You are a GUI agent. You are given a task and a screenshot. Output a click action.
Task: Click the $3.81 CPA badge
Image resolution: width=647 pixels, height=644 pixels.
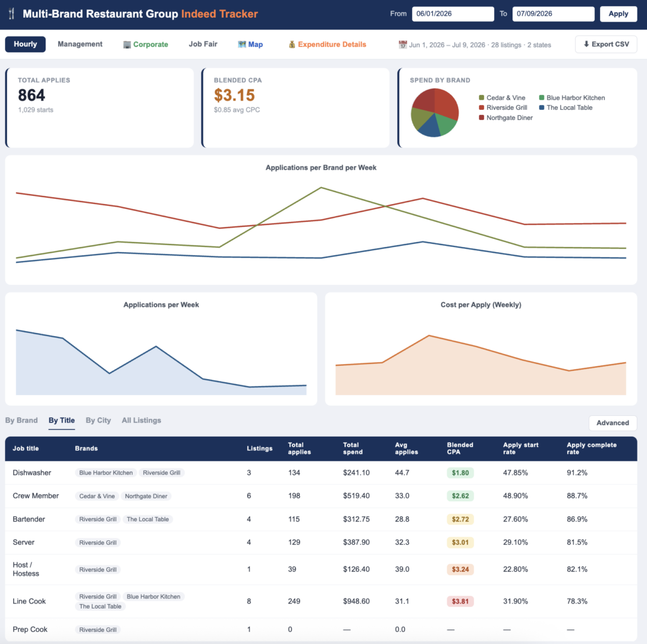(x=460, y=602)
